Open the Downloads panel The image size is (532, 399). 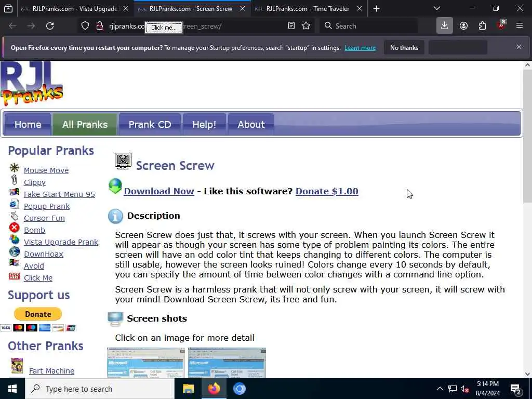[445, 26]
